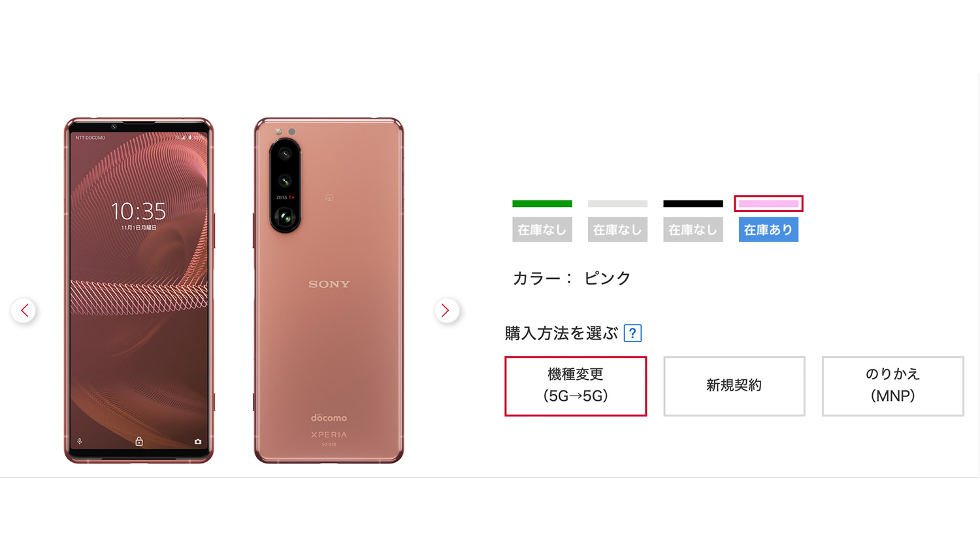Click the NFC mark on the phone back
This screenshot has height=551, width=980.
[x=329, y=198]
